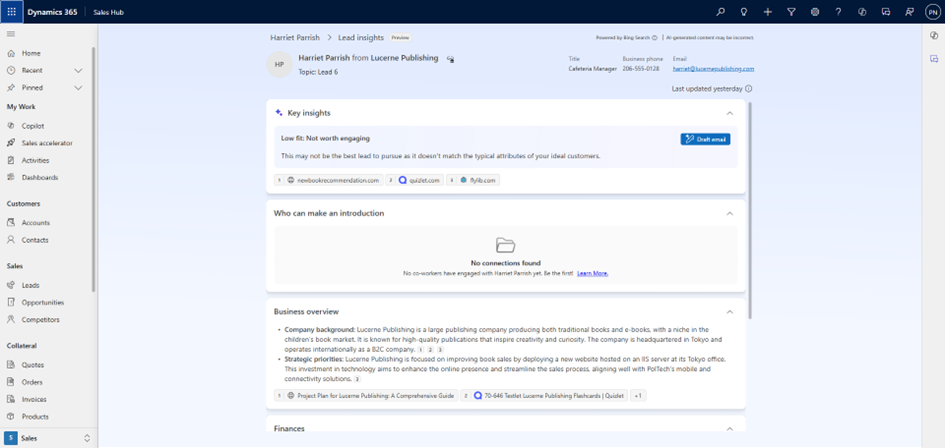
Task: Click the plus quick create icon
Action: coord(767,11)
